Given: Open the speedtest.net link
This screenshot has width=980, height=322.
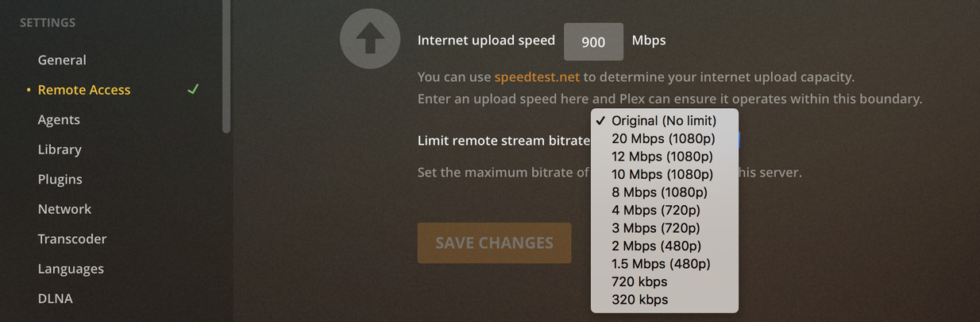Looking at the screenshot, I should coord(537,77).
